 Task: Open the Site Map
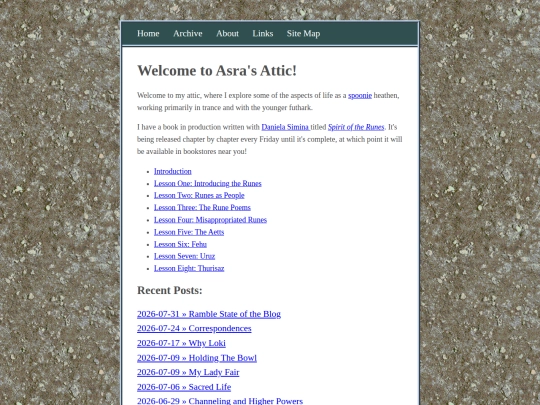coord(303,33)
